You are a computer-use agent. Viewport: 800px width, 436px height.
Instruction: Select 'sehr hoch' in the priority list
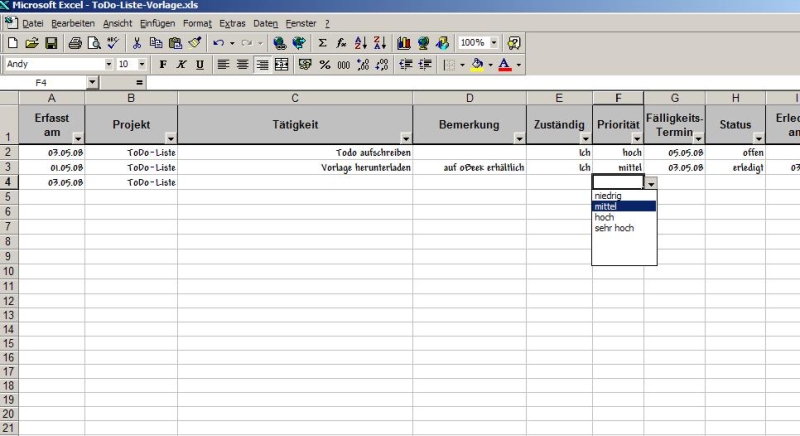point(614,228)
